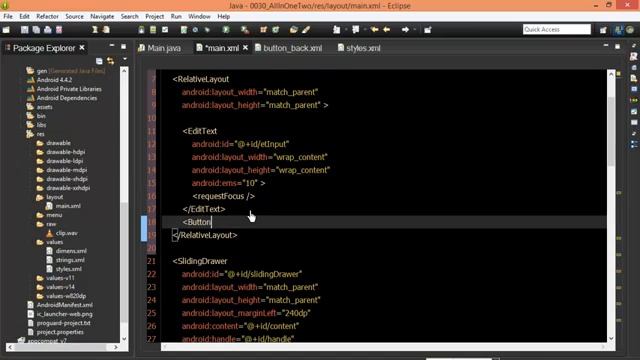Click the Back navigation yellow arrow
This screenshot has width=640, height=360.
(x=387, y=30)
